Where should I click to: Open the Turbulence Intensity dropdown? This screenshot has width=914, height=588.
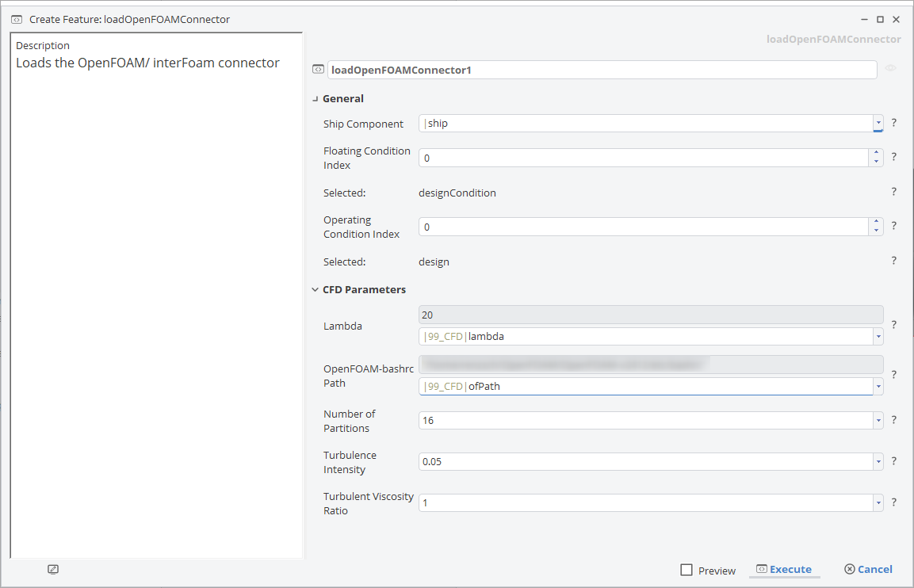(x=878, y=461)
